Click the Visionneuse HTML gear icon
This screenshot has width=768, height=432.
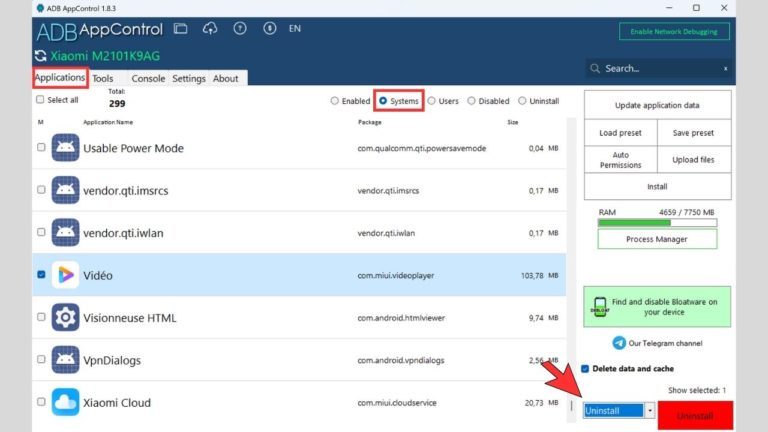[x=65, y=317]
